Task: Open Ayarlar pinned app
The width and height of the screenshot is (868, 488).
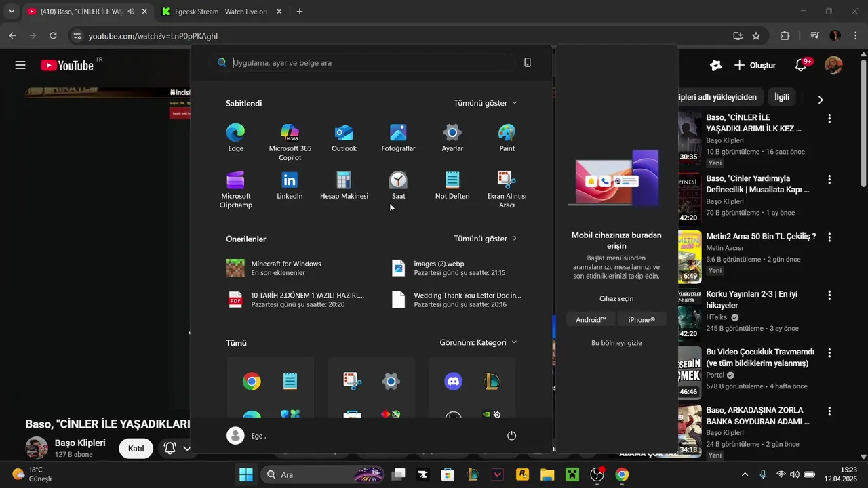Action: pos(452,138)
